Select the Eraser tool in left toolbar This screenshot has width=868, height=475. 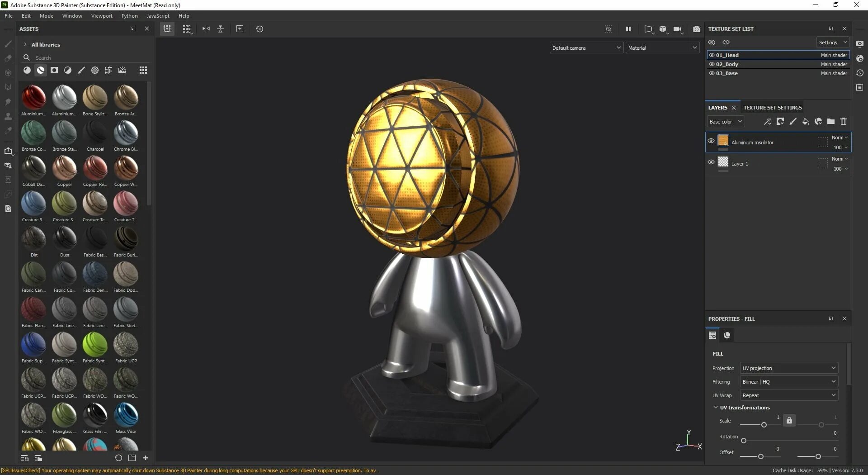8,58
